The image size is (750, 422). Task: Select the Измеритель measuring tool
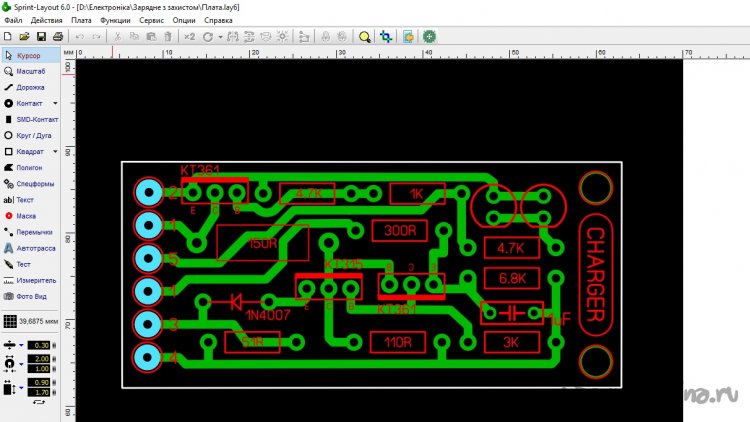click(32, 280)
